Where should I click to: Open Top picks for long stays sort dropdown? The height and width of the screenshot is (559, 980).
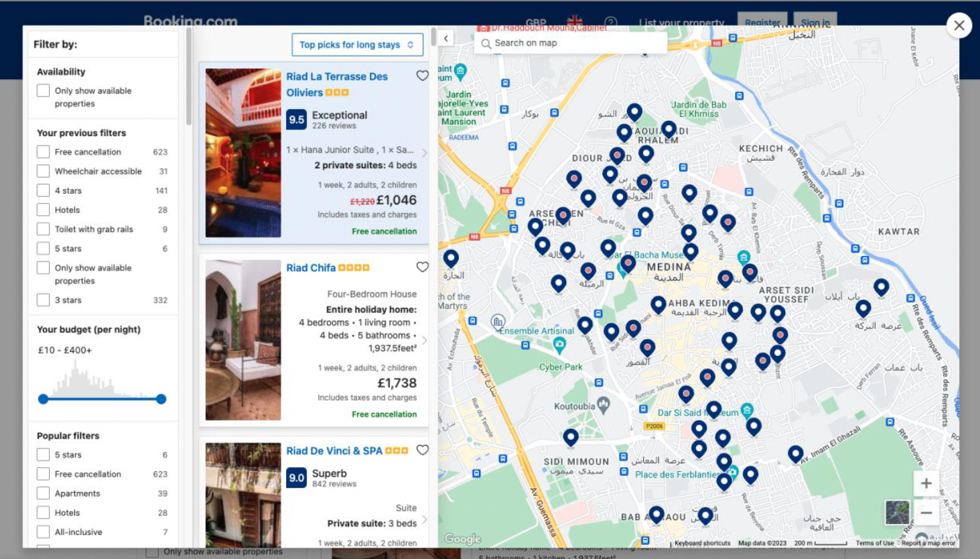357,45
